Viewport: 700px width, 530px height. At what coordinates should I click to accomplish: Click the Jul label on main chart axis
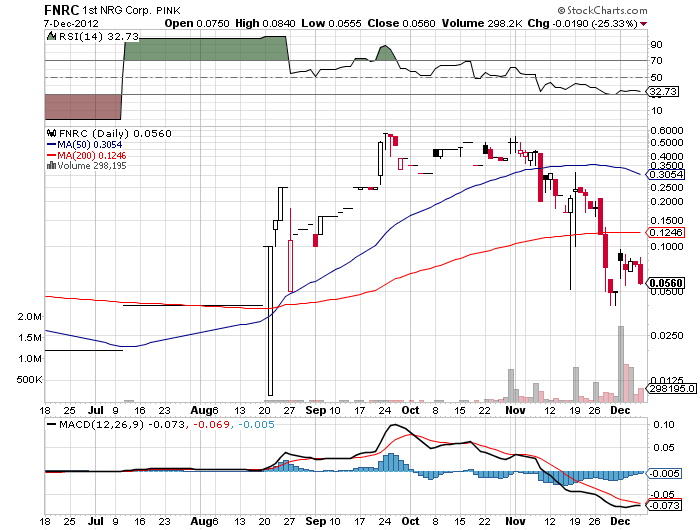tap(96, 410)
